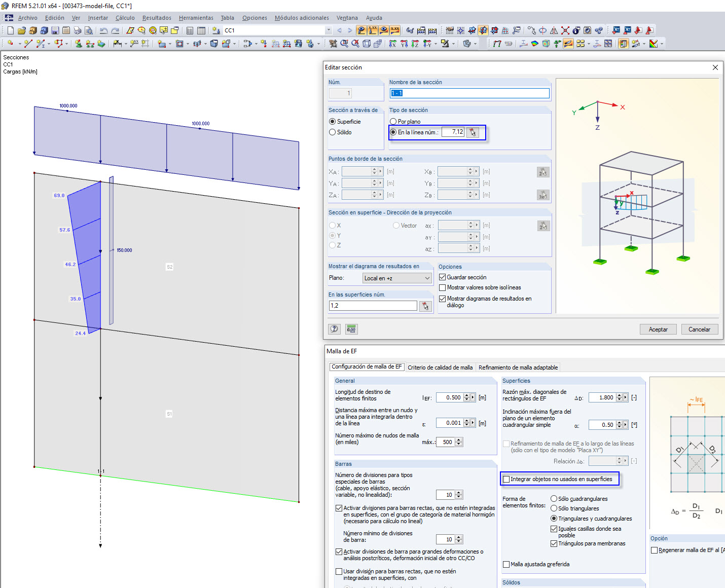The image size is (725, 588).
Task: Click the En las superficies núm. input field
Action: (x=373, y=306)
